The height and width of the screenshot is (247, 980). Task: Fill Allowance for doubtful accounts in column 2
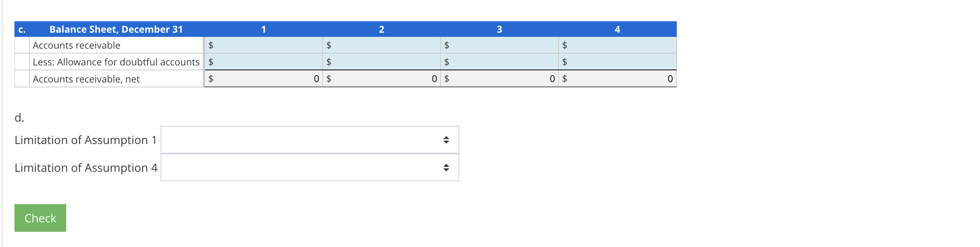click(x=380, y=62)
